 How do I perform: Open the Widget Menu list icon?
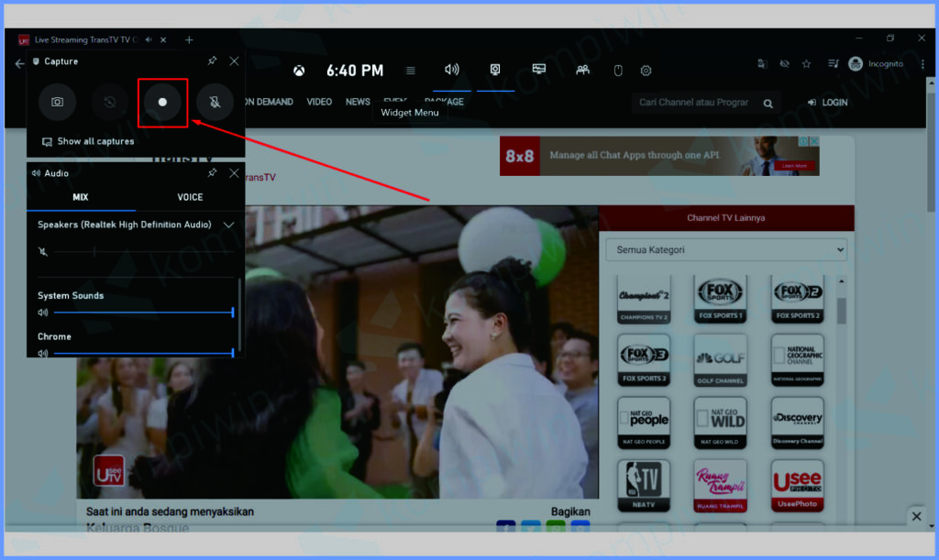411,71
